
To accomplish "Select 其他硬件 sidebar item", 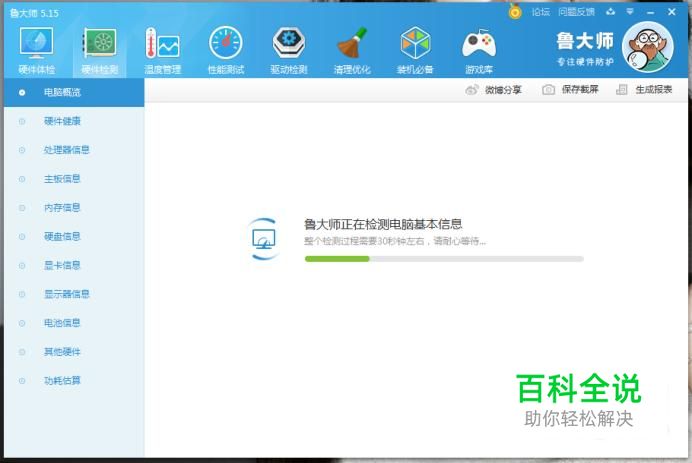I will click(74, 352).
